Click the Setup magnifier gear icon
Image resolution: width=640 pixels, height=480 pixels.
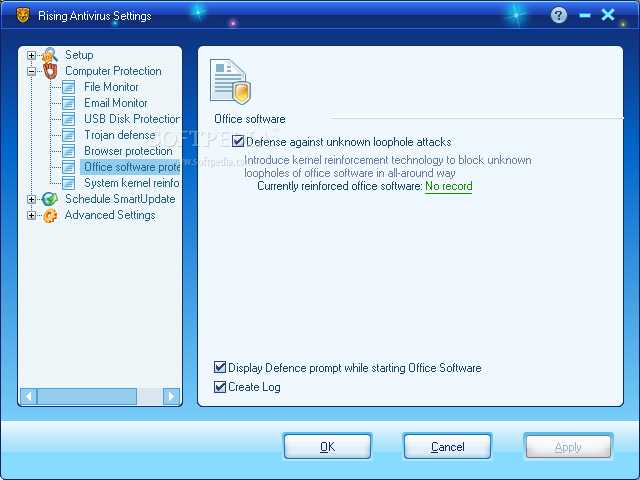tap(50, 55)
